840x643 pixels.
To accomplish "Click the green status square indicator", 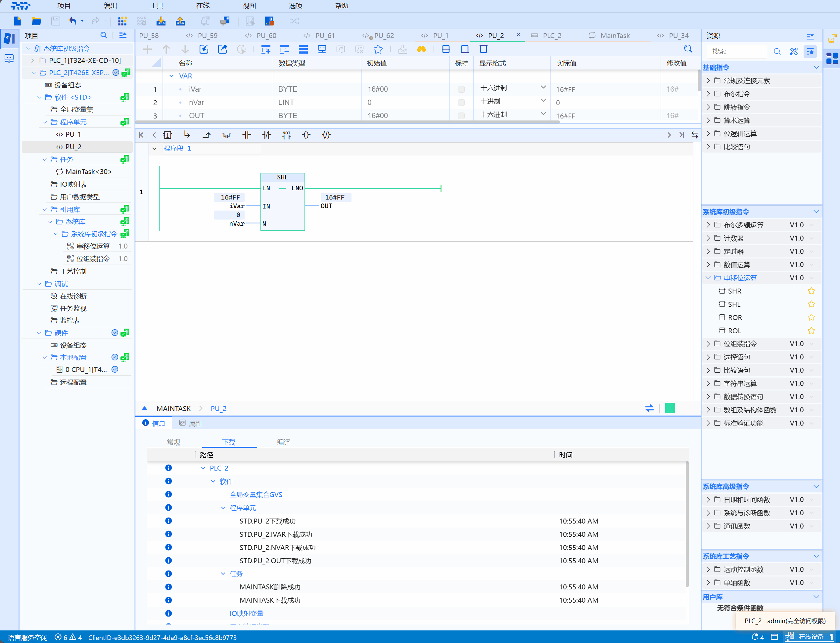I will [x=670, y=408].
